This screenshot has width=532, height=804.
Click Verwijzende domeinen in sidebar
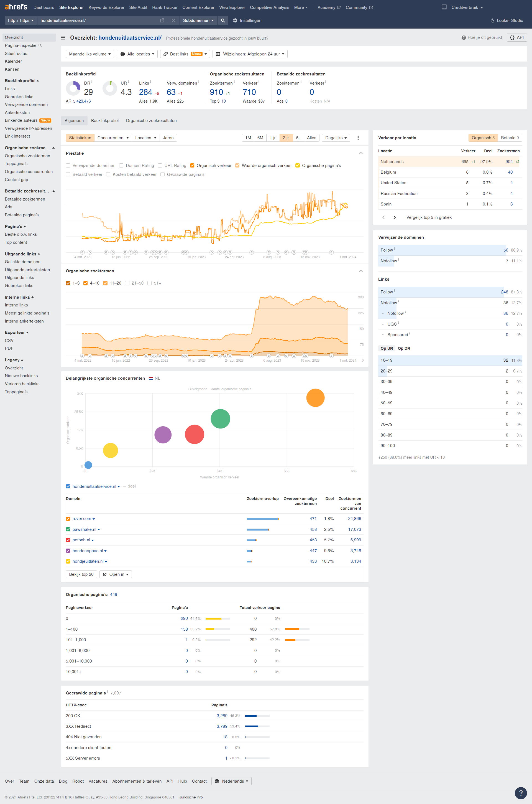26,105
